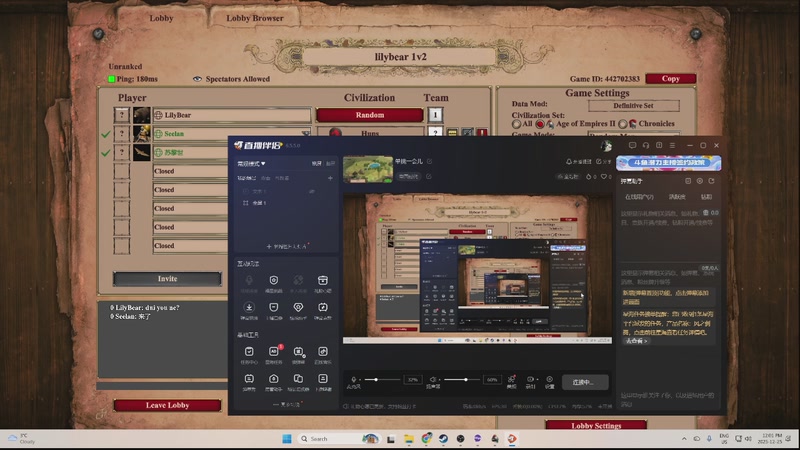Click the Copy game ID button
Viewport: 800px width, 450px height.
tap(670, 79)
